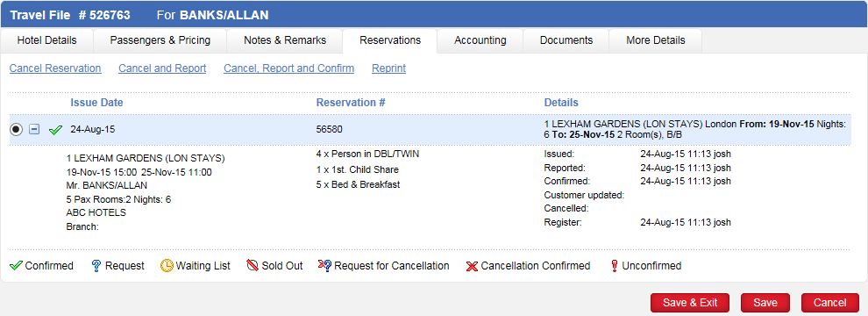Click the Save & Exit button
The image size is (868, 316).
click(x=690, y=303)
